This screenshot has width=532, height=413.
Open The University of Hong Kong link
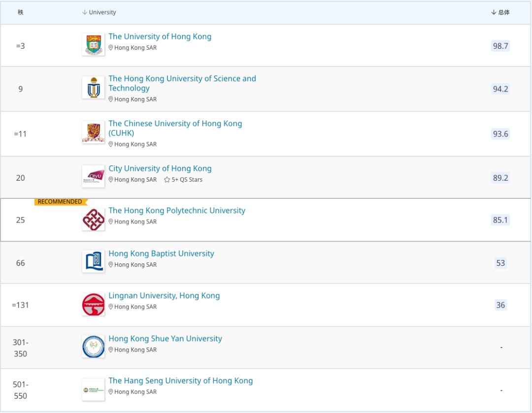(160, 36)
